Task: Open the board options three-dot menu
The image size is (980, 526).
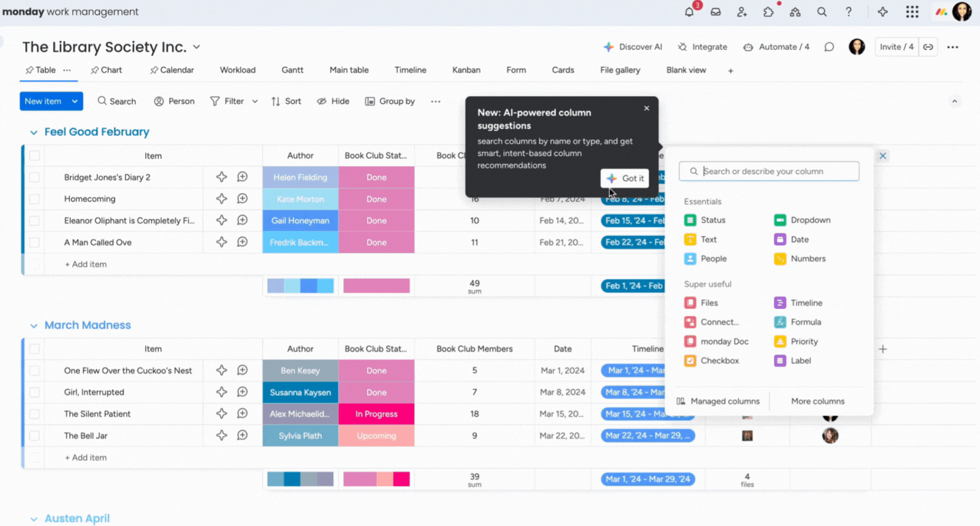Action: click(x=953, y=47)
